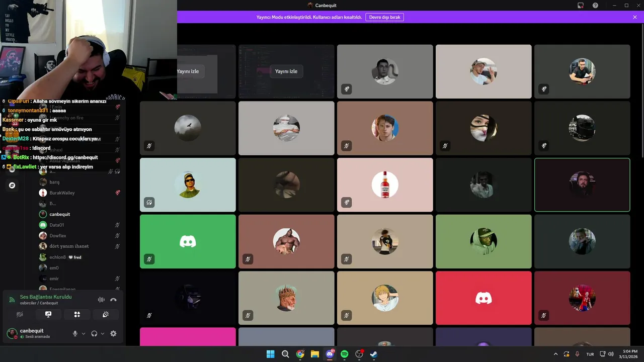Disconnect from voice with the hang-up icon

tap(113, 300)
